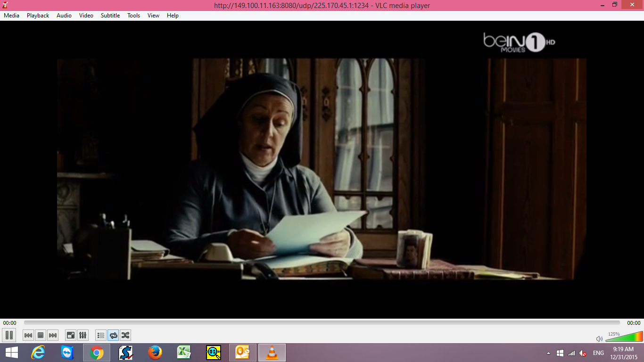Open the Tools menu
The width and height of the screenshot is (644, 362).
[134, 16]
